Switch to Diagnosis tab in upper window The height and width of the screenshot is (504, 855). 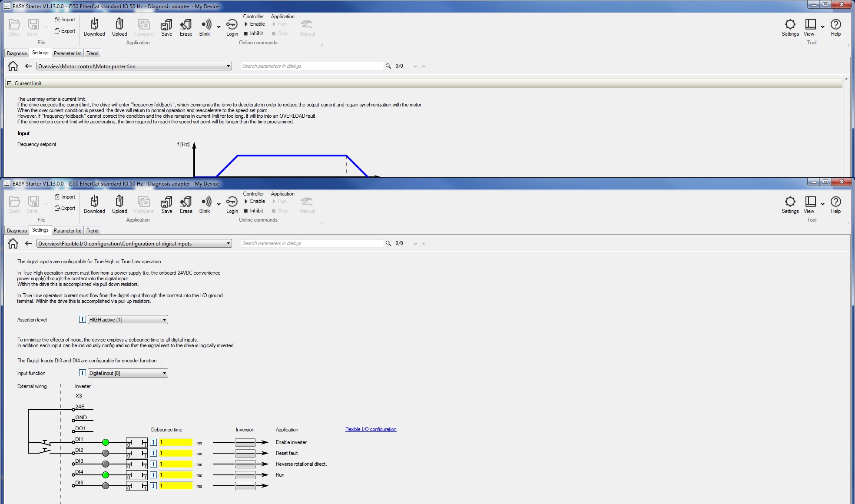[x=17, y=53]
